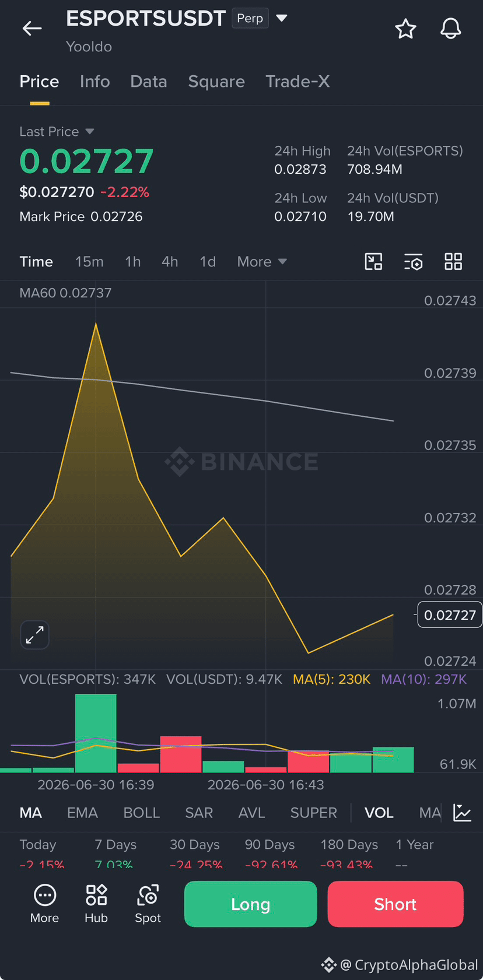Enable the BOLL indicator

point(141,813)
